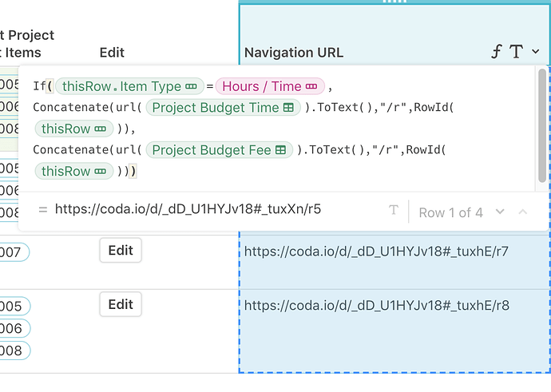Click the formula result URL preview
Image resolution: width=551 pixels, height=392 pixels.
[x=188, y=209]
